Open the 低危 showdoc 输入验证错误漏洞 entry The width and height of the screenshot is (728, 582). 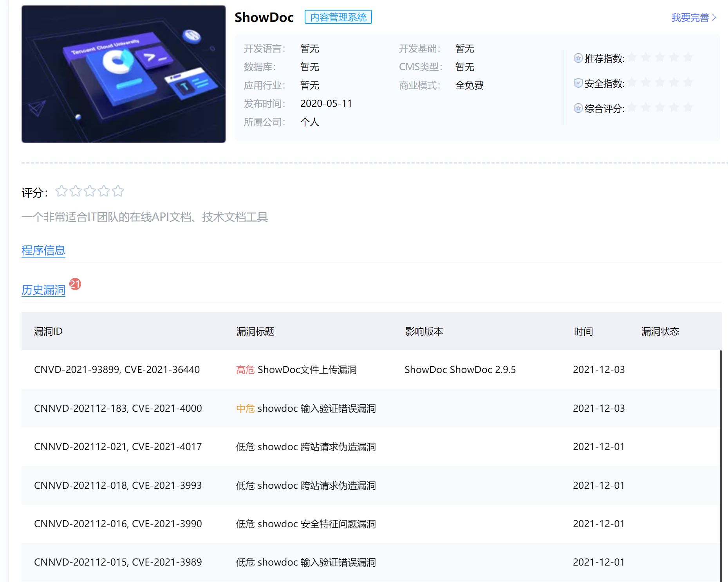tap(306, 562)
